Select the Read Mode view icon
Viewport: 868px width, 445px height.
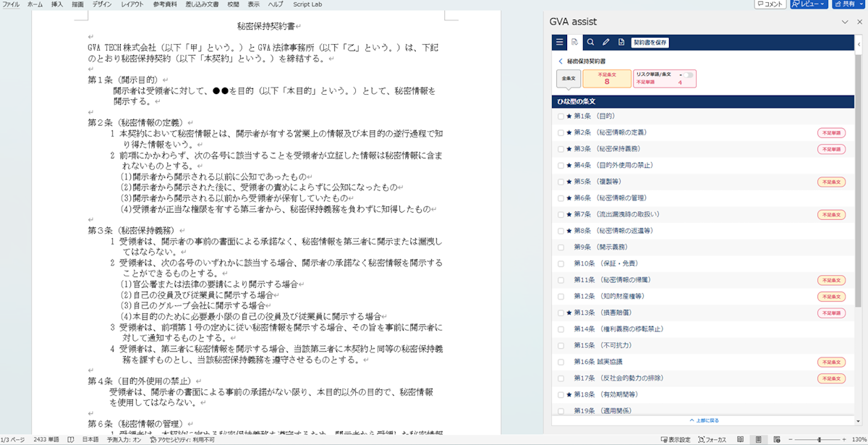[x=741, y=439]
